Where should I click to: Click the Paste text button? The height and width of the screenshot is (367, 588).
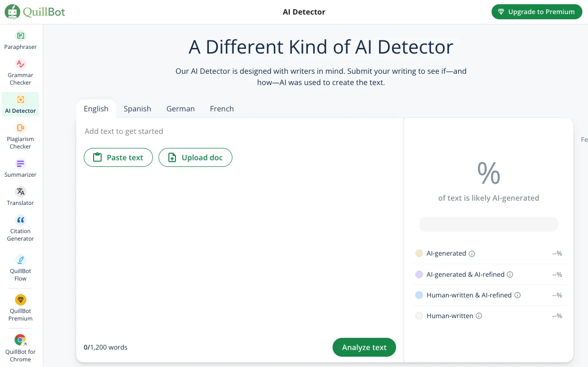[x=118, y=157]
